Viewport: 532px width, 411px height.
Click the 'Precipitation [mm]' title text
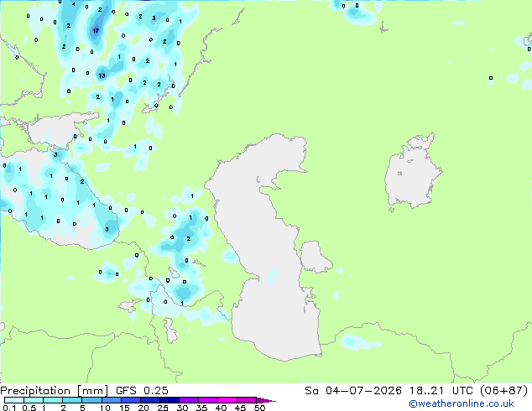pyautogui.click(x=55, y=391)
